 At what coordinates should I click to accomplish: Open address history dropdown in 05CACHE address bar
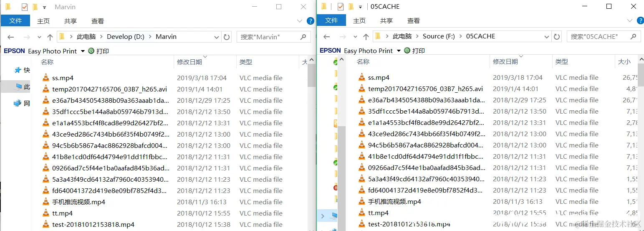pyautogui.click(x=547, y=37)
